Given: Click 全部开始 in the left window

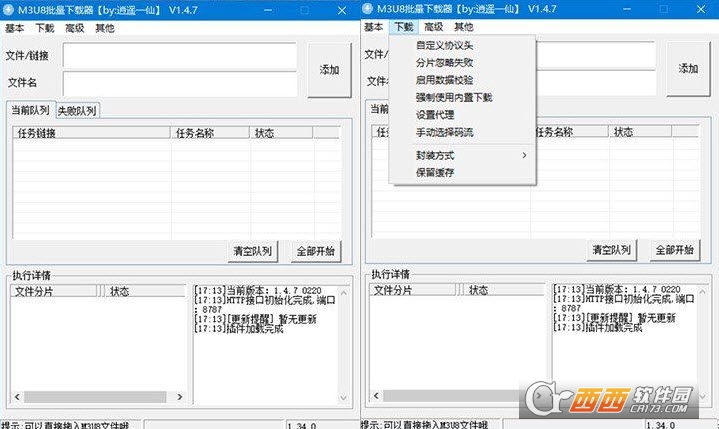Looking at the screenshot, I should 314,250.
